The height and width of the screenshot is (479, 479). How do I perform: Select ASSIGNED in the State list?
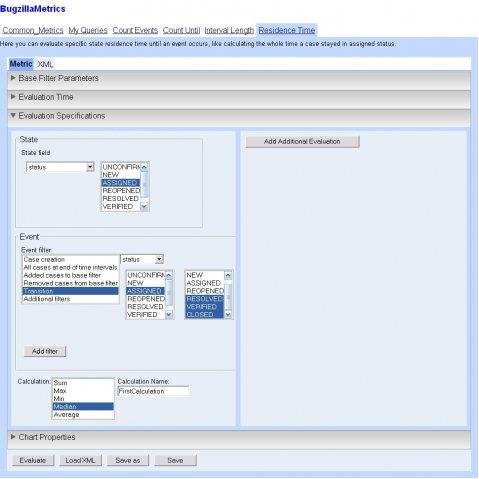click(121, 183)
